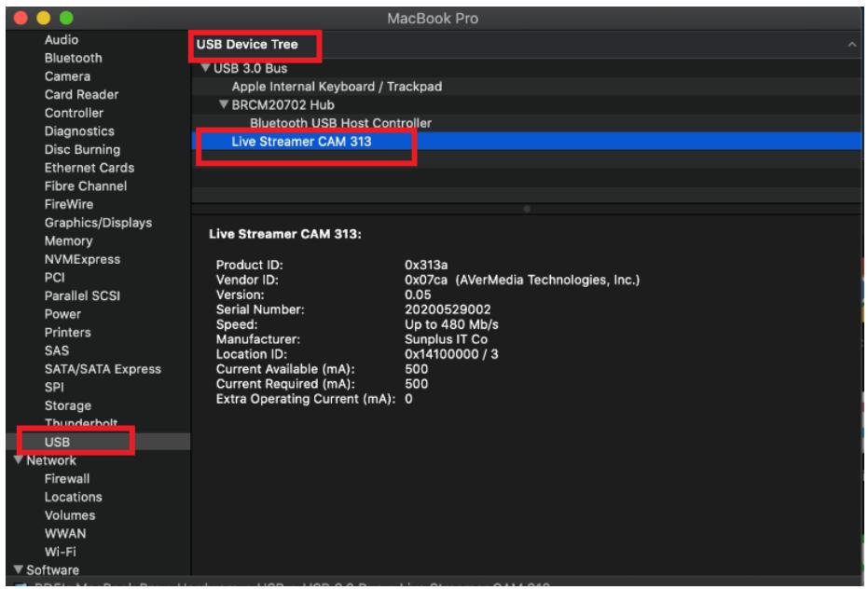Select Ethernet Cards entry
Viewport: 868px width, 589px height.
pos(90,168)
